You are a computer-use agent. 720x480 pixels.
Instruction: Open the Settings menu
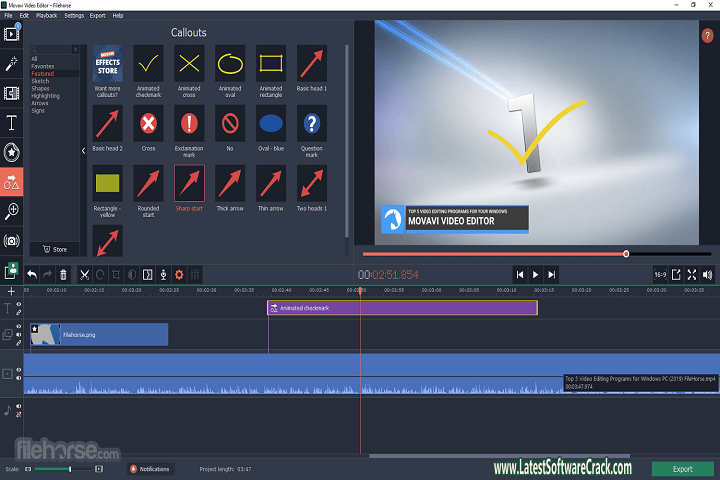74,16
